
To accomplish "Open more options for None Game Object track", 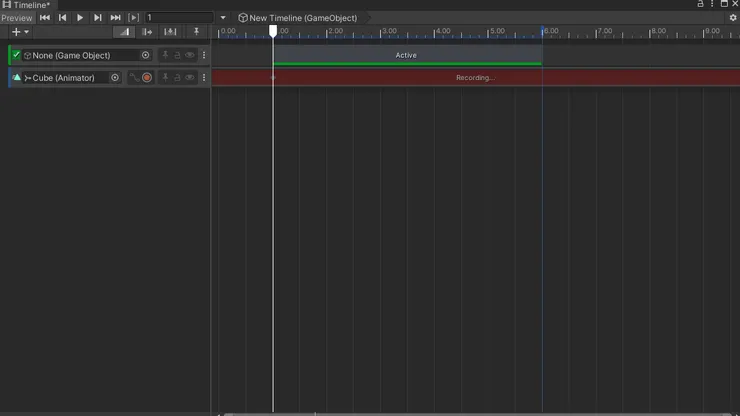I will click(x=204, y=55).
